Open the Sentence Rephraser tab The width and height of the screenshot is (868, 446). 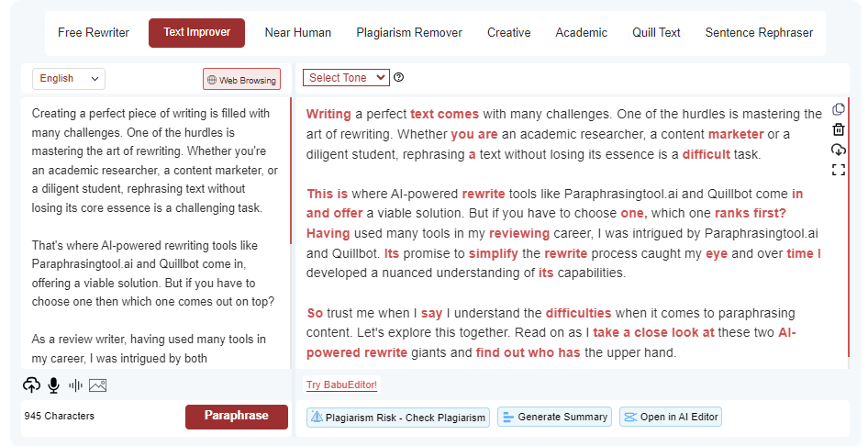click(759, 33)
